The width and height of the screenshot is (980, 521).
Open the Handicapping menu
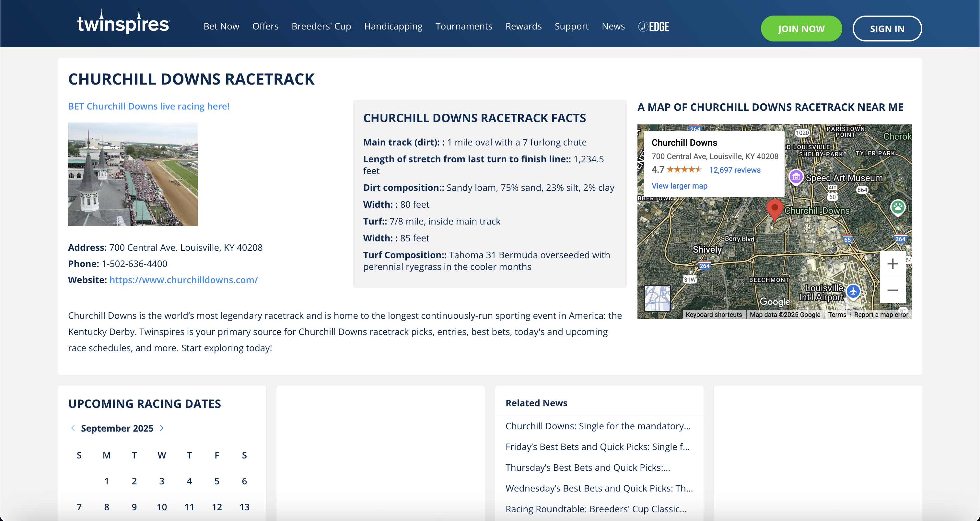[393, 26]
